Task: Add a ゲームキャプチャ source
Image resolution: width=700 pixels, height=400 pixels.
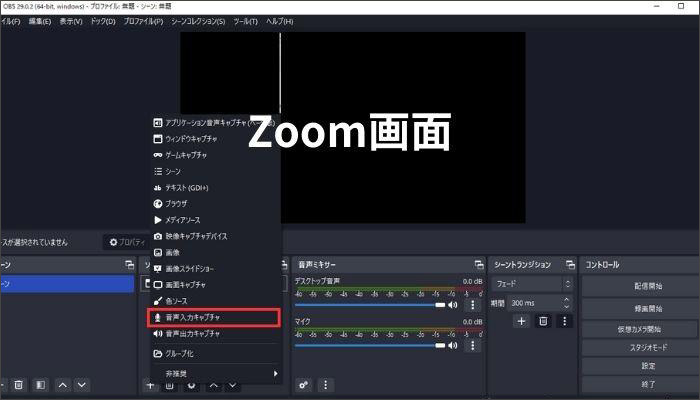Action: point(214,155)
